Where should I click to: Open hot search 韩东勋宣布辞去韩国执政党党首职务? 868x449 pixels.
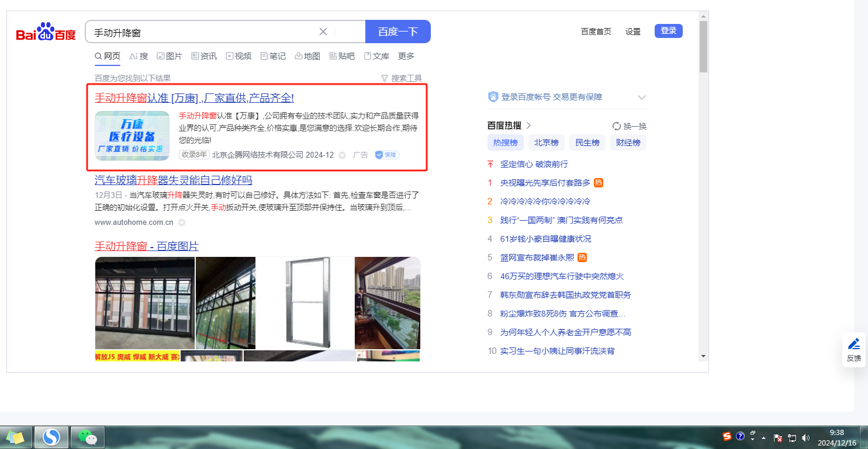coord(566,295)
